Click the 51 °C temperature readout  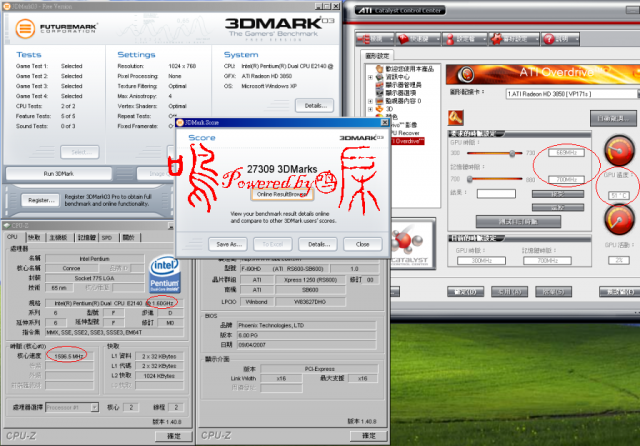point(619,196)
